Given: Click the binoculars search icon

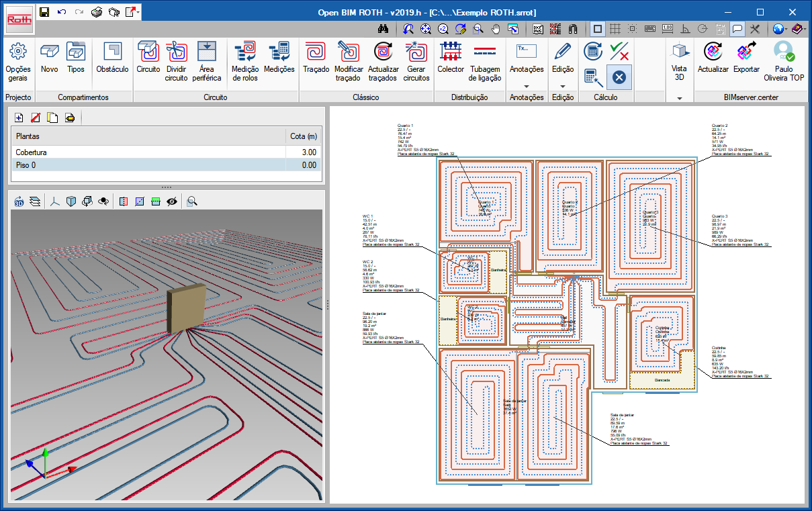Looking at the screenshot, I should (x=384, y=29).
